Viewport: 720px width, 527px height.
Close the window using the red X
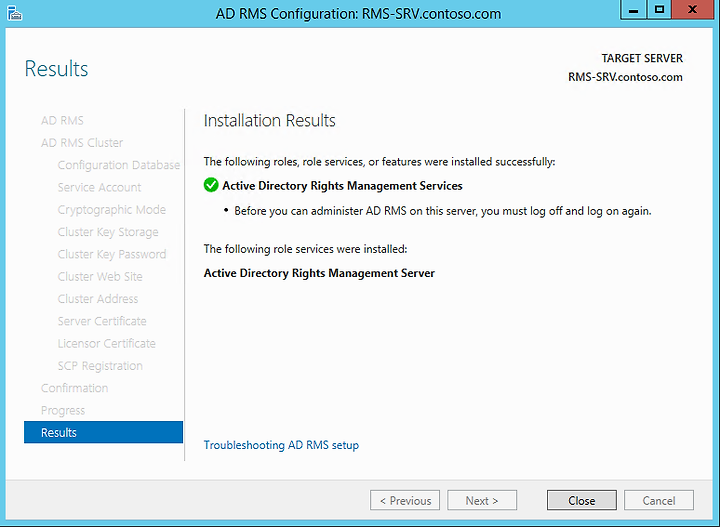(693, 10)
